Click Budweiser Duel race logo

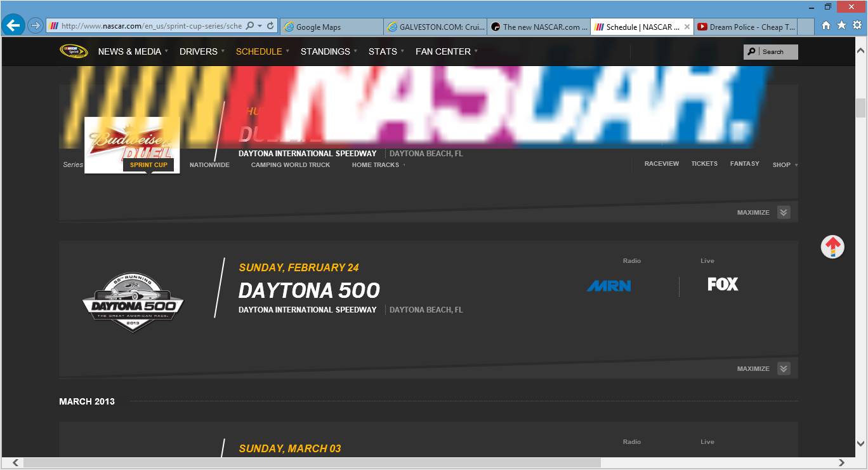(x=132, y=144)
